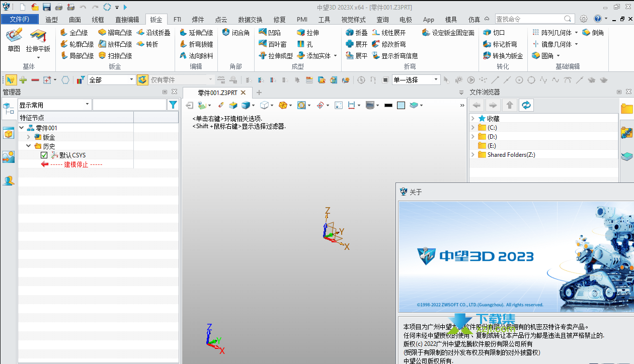This screenshot has width=634, height=364.
Task: Use the 沿线折叠 tool
Action: (153, 33)
